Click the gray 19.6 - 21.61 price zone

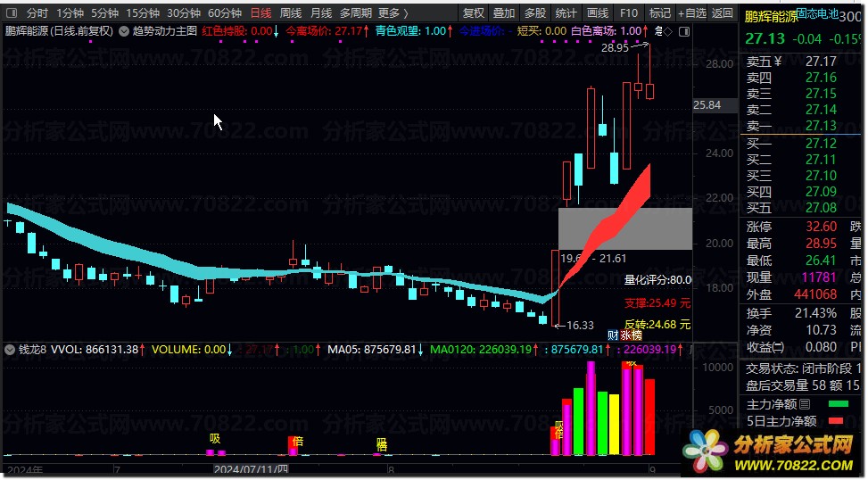pos(625,228)
